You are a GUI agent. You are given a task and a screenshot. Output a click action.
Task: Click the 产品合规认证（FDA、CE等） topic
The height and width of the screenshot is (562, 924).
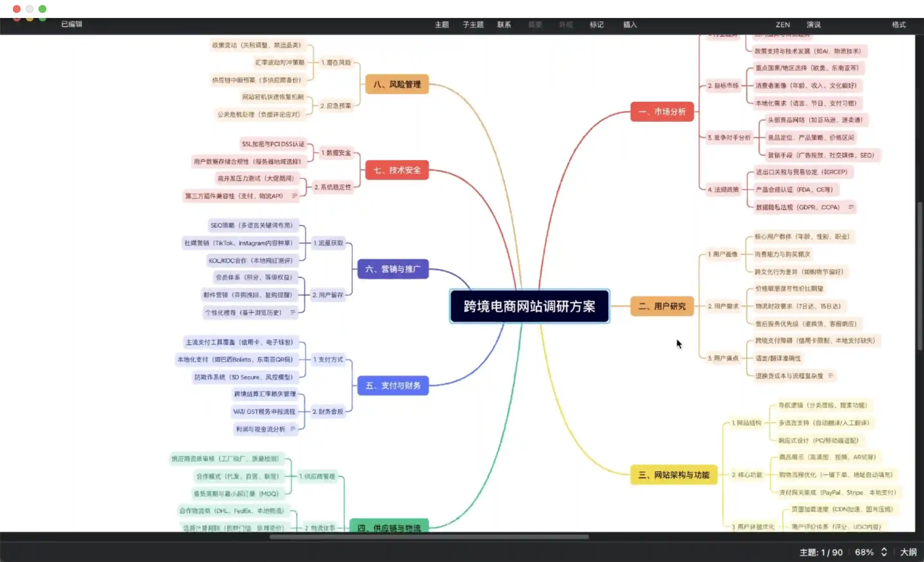[x=796, y=190]
